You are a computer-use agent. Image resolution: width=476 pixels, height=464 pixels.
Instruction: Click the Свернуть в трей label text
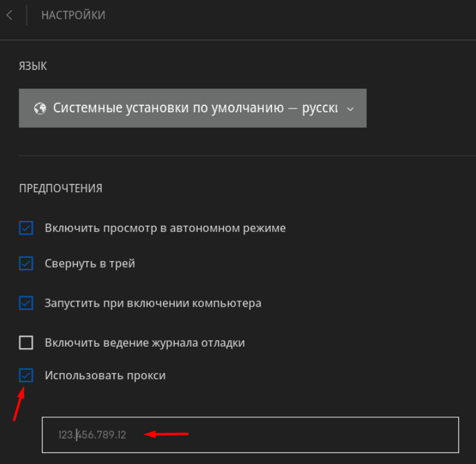pyautogui.click(x=90, y=263)
